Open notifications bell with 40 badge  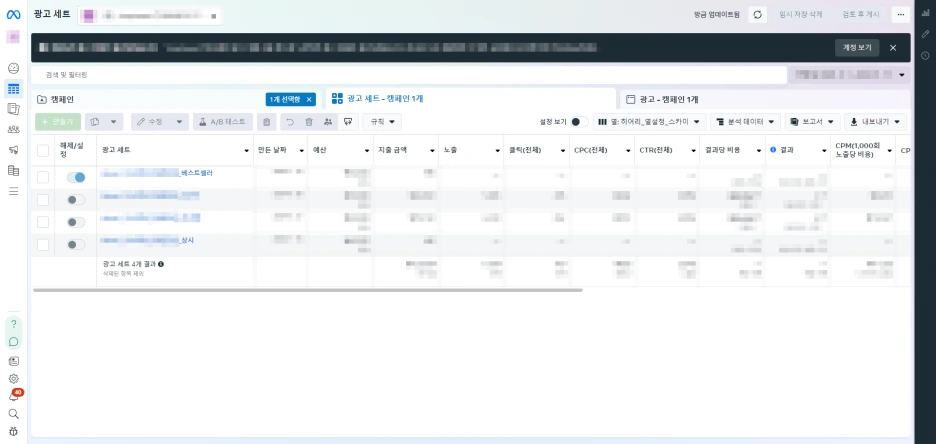click(13, 397)
